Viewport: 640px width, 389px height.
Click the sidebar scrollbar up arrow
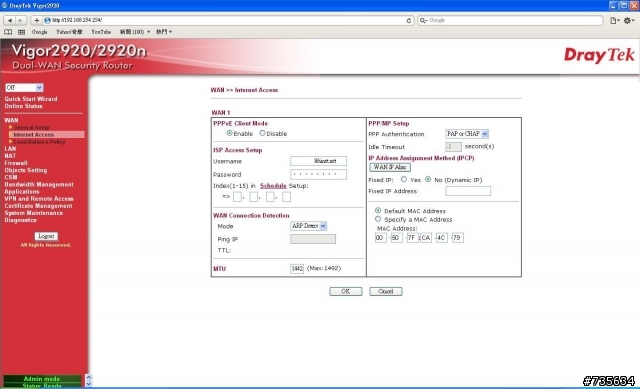(89, 377)
